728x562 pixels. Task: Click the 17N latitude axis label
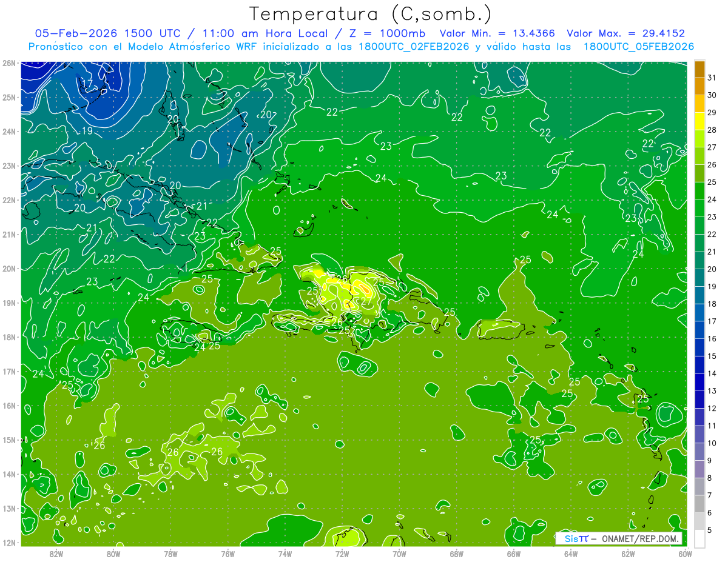point(9,371)
